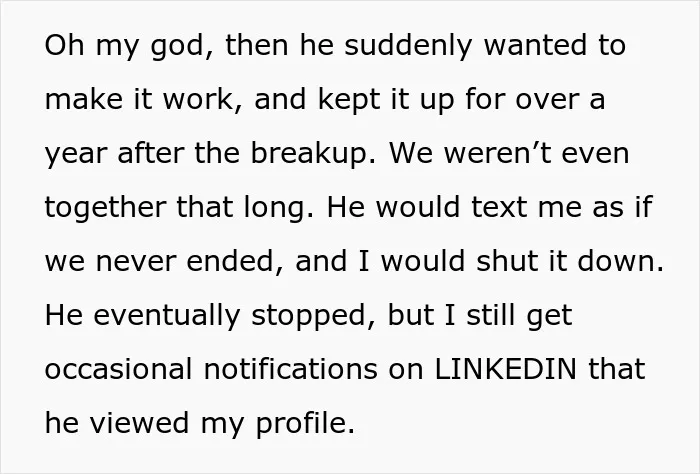
Task: Click the word LINKEDIN in the text
Action: click(505, 369)
